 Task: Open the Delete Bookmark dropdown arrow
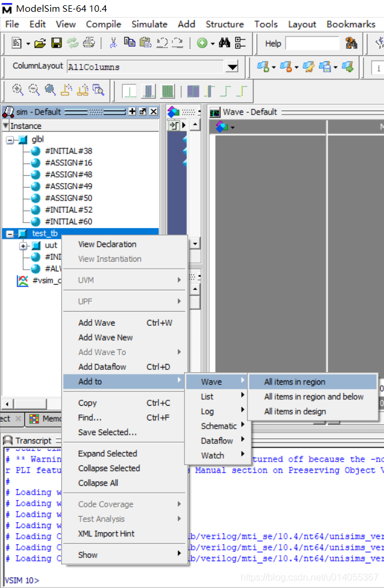(x=296, y=68)
